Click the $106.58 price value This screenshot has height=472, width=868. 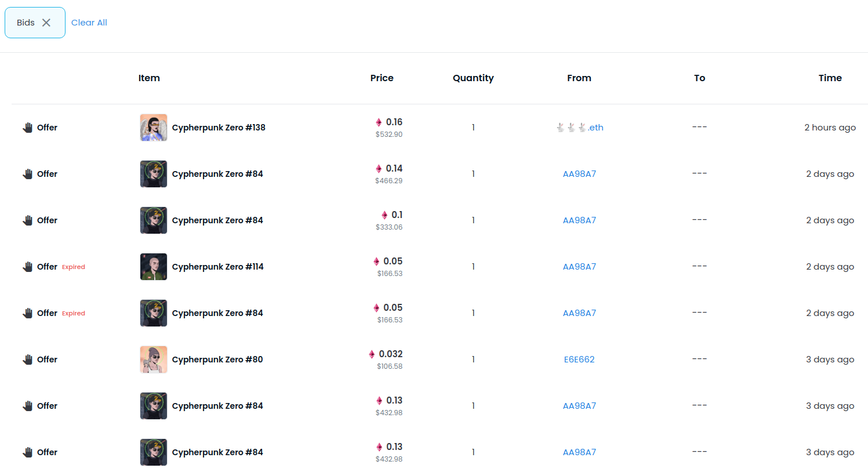[390, 366]
